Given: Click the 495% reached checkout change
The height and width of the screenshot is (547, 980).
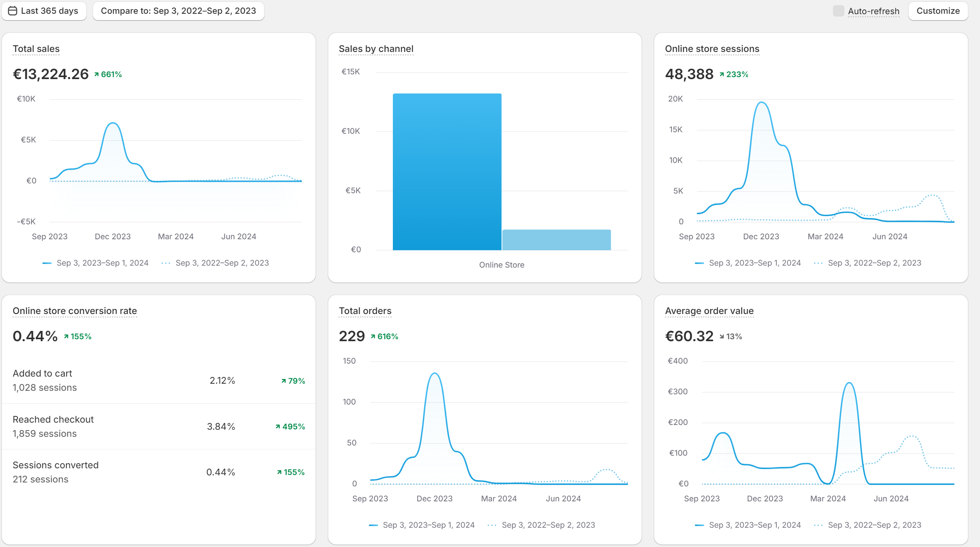Looking at the screenshot, I should 290,427.
